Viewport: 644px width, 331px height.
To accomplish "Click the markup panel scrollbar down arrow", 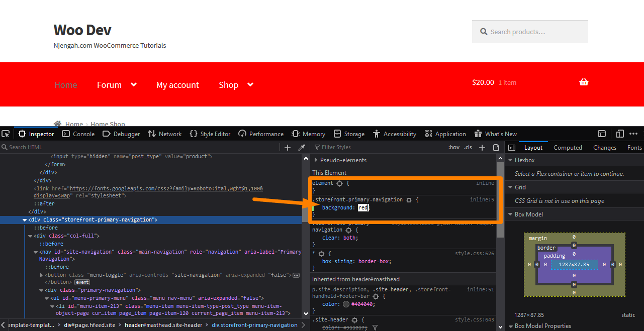I will click(x=306, y=314).
